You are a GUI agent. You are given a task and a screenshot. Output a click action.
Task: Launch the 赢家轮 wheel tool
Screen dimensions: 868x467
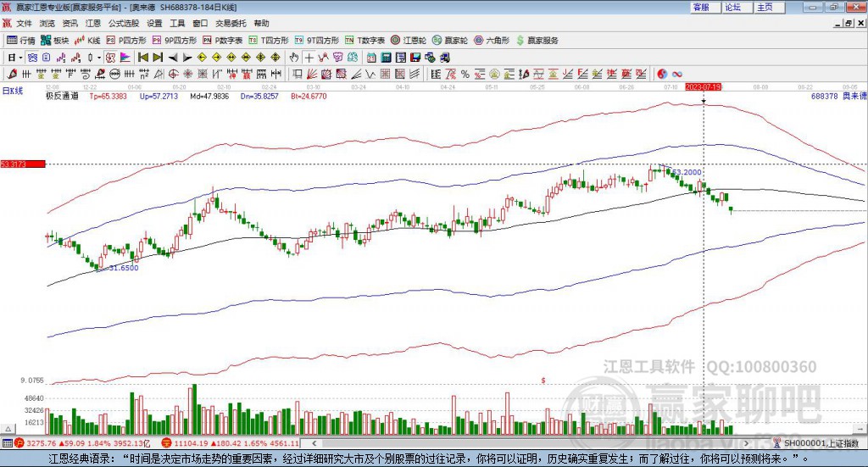coord(450,41)
